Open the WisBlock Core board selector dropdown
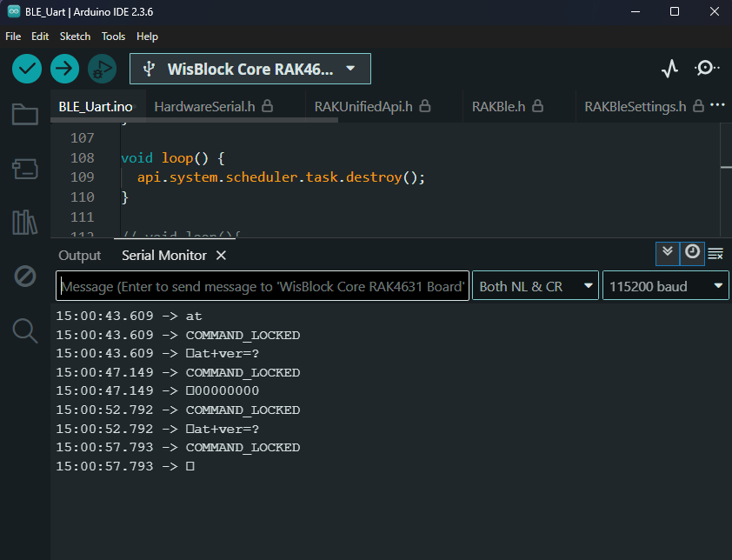Screen dimensions: 732x560 (x=250, y=69)
